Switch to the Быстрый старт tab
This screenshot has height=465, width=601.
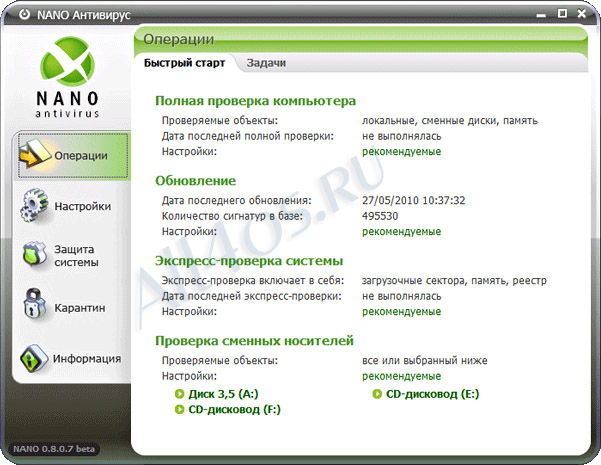tap(184, 63)
